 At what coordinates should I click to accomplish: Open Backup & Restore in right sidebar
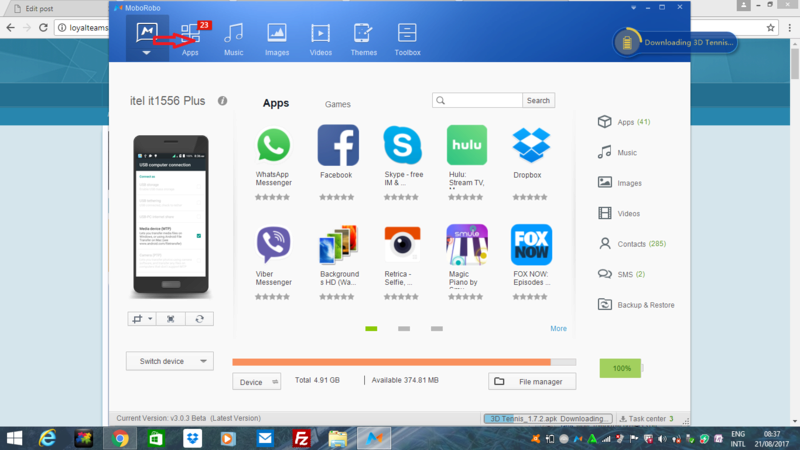point(636,305)
